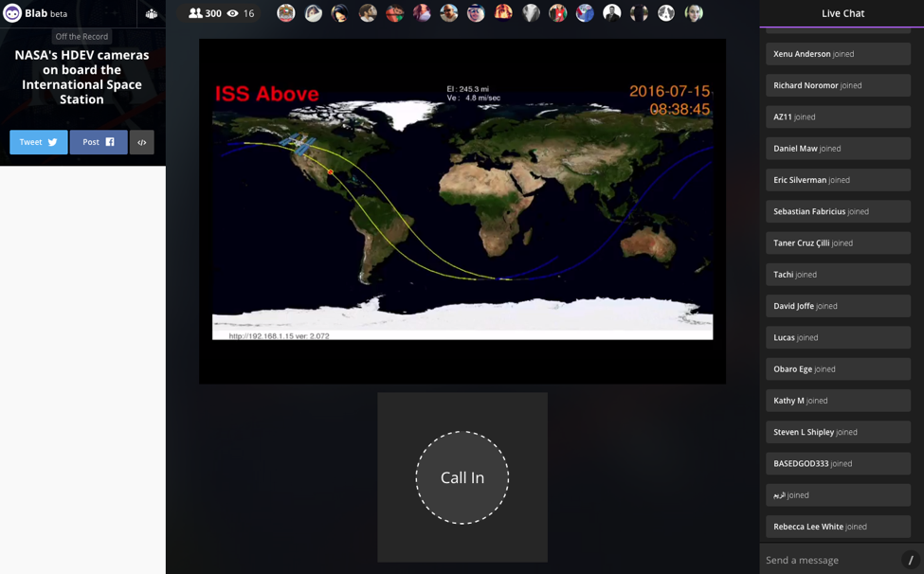Image resolution: width=924 pixels, height=574 pixels.
Task: Click the "300" subscriber count
Action: [213, 13]
